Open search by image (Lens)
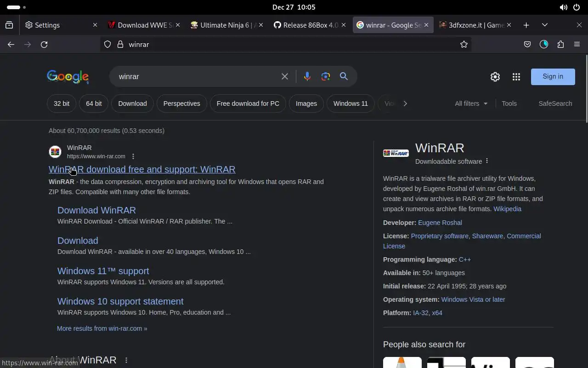588x368 pixels. (x=326, y=76)
